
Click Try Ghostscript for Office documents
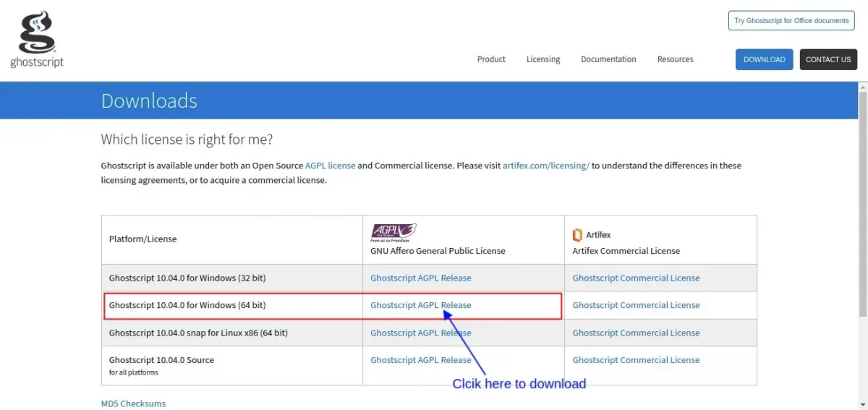tap(791, 20)
